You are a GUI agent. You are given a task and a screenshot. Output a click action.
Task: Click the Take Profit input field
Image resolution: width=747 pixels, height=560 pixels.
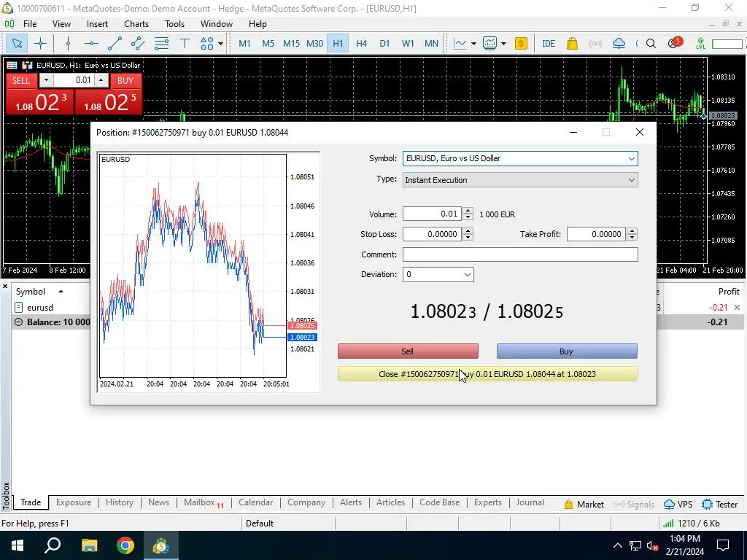(x=596, y=234)
